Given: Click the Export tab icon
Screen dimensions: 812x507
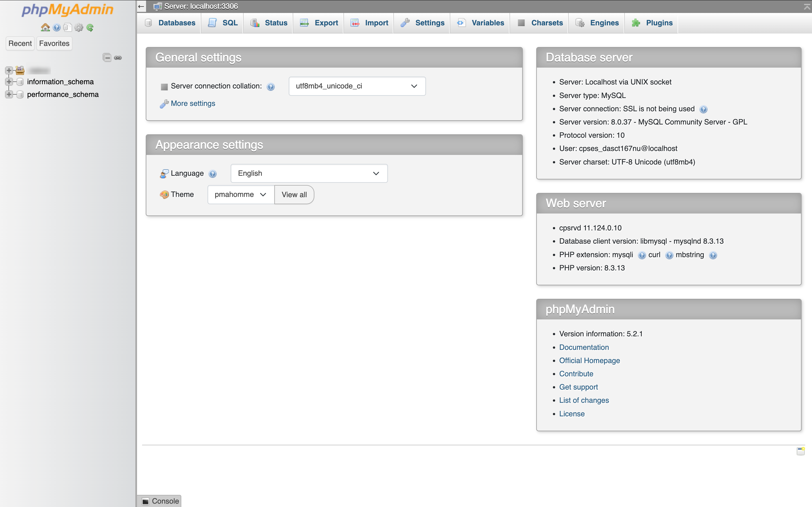Looking at the screenshot, I should coord(304,22).
